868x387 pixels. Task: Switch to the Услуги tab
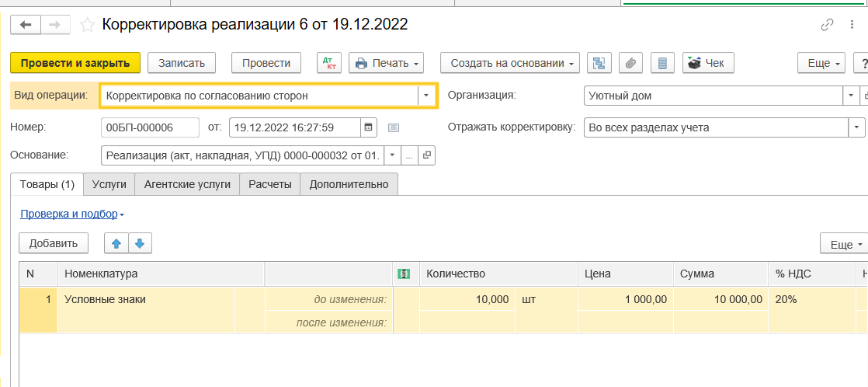click(109, 184)
